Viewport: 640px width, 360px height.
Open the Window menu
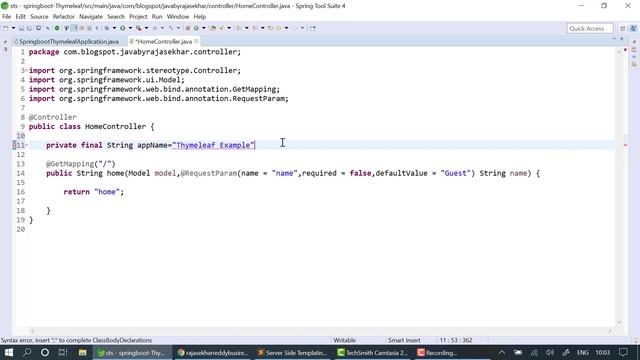pos(178,17)
